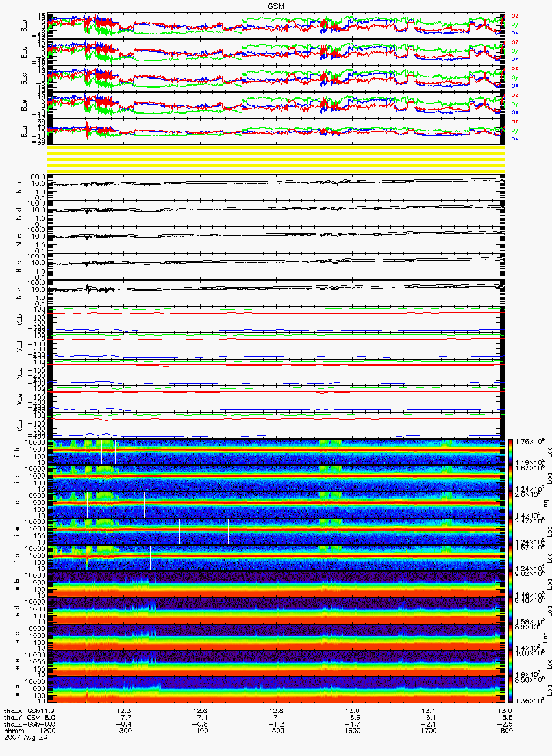Click inside the e_c electron spectrogram

click(x=276, y=637)
